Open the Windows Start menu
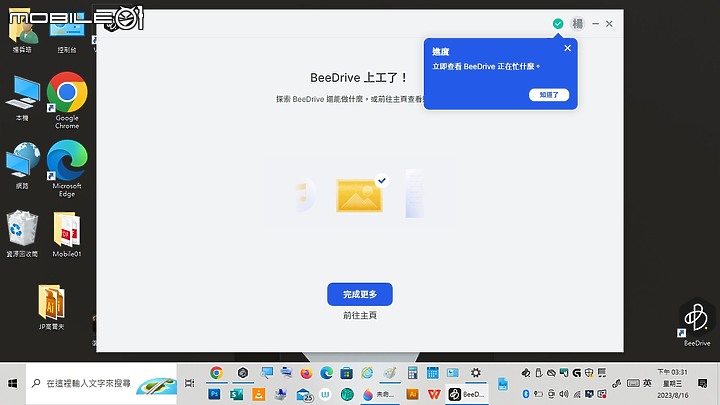Image resolution: width=720 pixels, height=405 pixels. 12,383
